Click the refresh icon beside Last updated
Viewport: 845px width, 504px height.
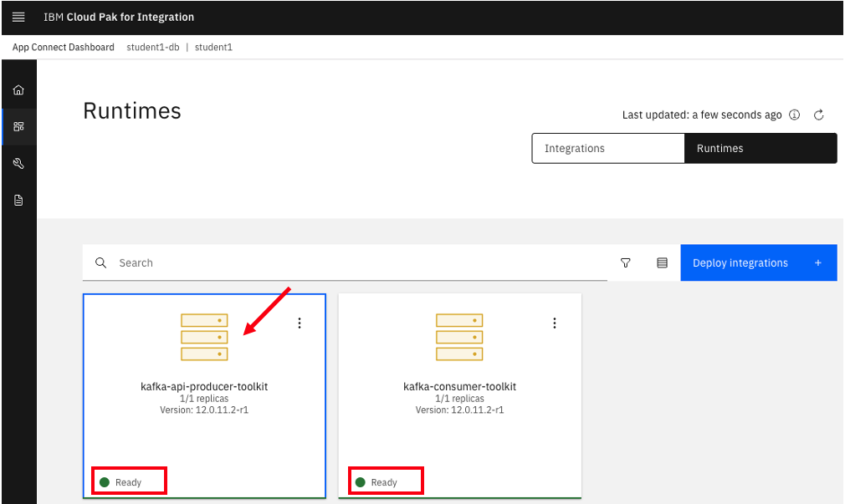click(819, 115)
